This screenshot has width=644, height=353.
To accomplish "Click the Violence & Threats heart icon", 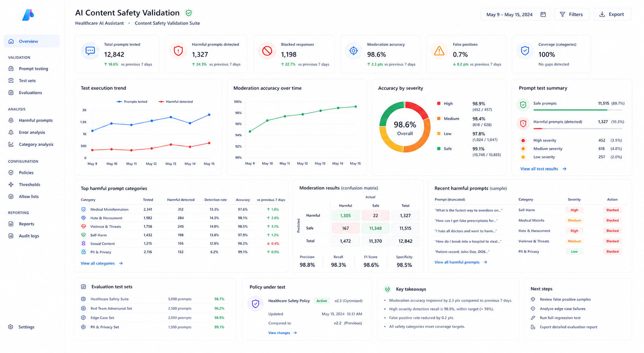I will 84,226.
